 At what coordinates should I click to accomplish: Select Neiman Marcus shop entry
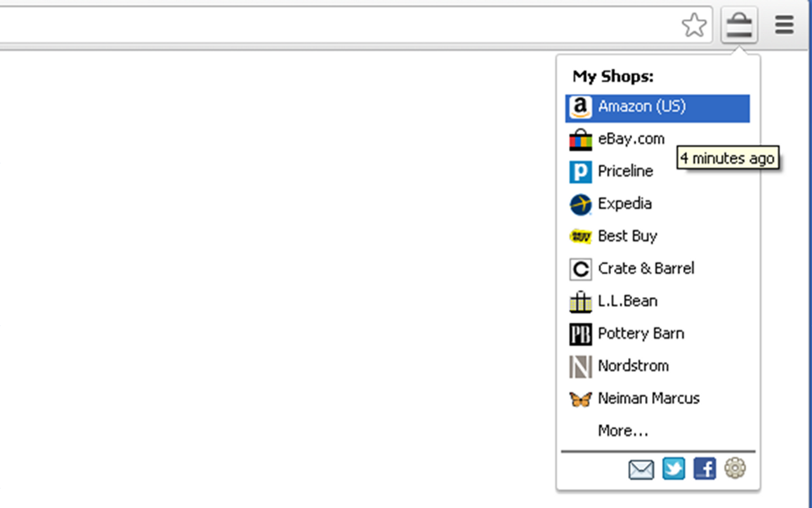tap(648, 398)
